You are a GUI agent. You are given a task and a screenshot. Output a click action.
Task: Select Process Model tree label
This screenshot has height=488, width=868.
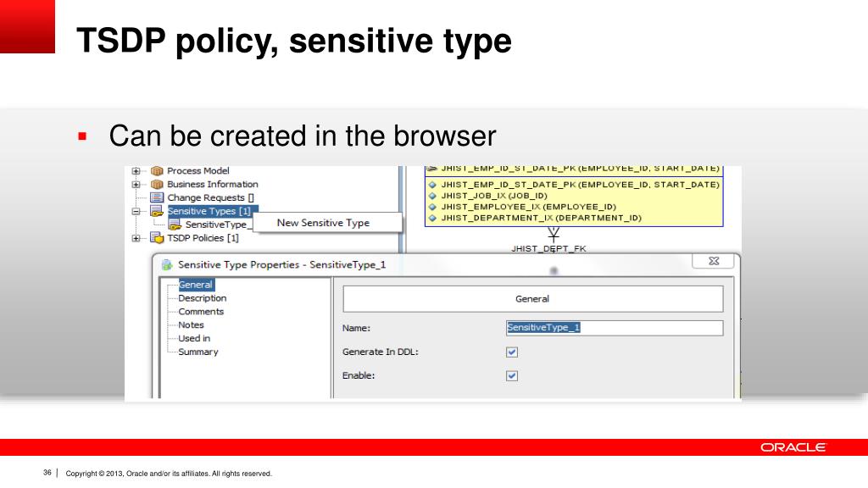pos(198,171)
